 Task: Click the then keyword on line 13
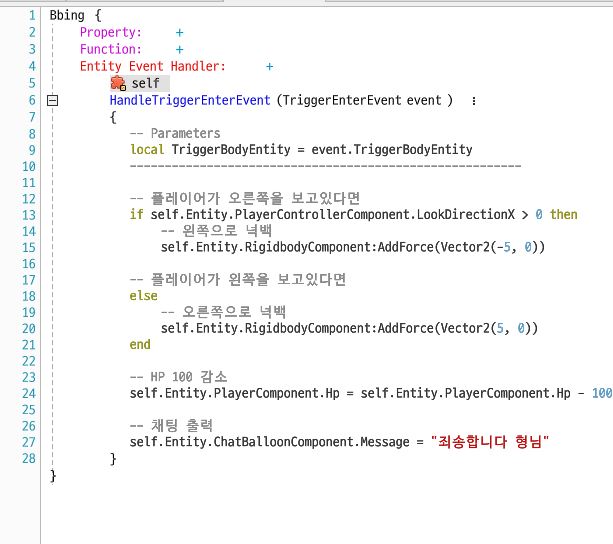coord(563,214)
